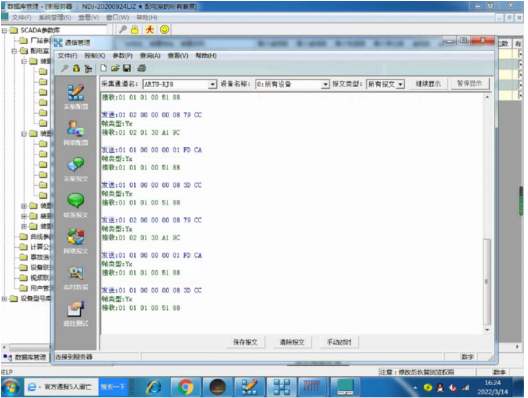Open the 控制(K) menu
The width and height of the screenshot is (528, 398).
[95, 56]
